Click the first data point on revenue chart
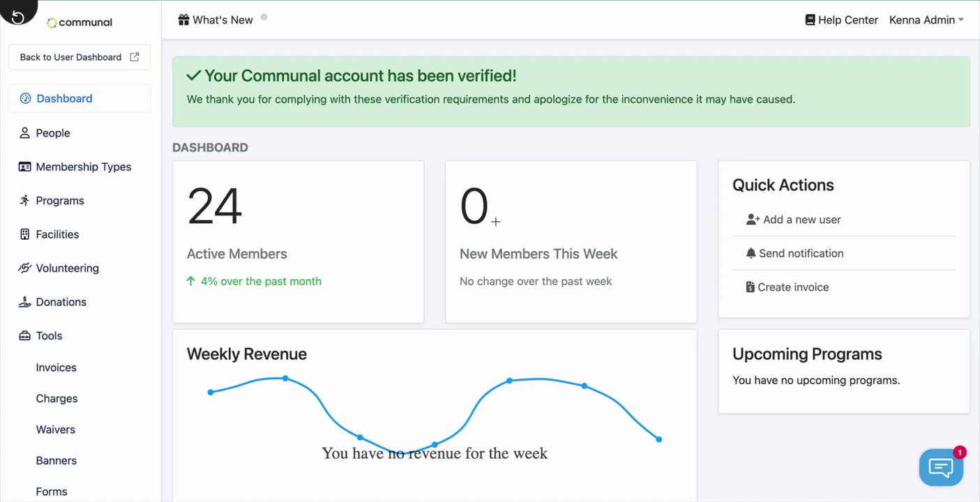 211,393
